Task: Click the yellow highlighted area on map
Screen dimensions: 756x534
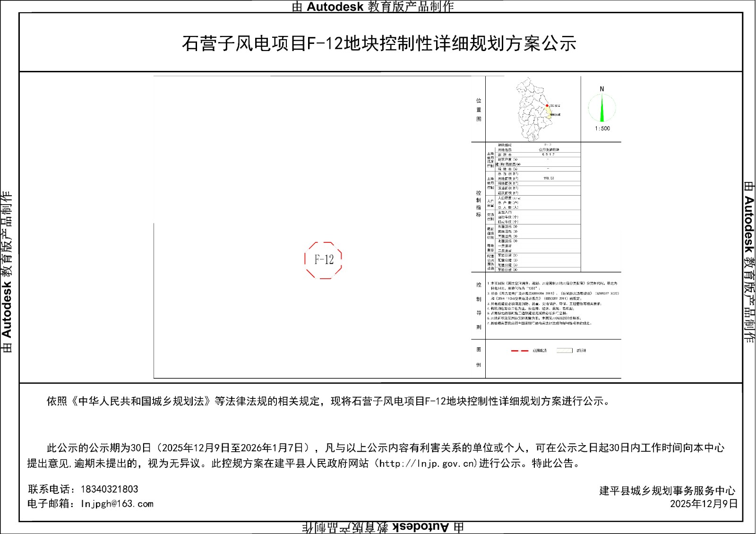Action: point(549,112)
